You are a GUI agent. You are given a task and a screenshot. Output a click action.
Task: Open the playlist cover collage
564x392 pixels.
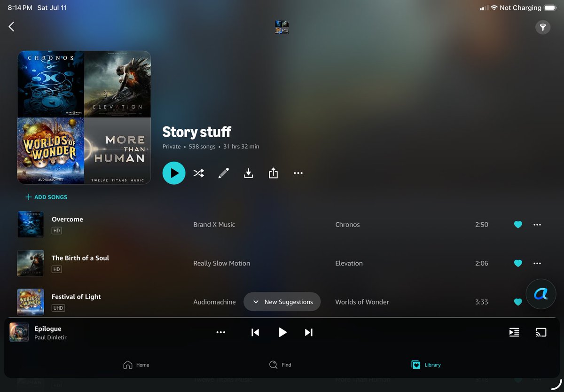coord(84,118)
